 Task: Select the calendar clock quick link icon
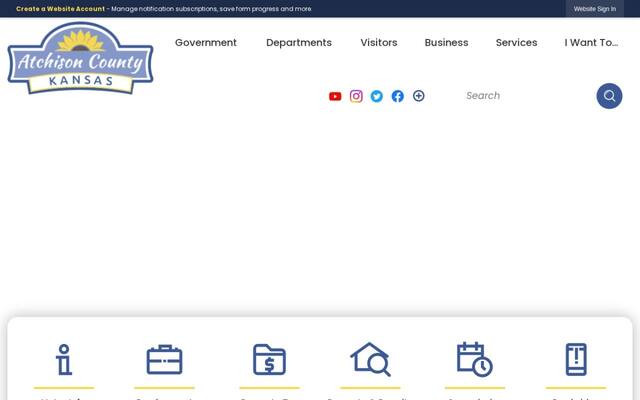pyautogui.click(x=475, y=360)
